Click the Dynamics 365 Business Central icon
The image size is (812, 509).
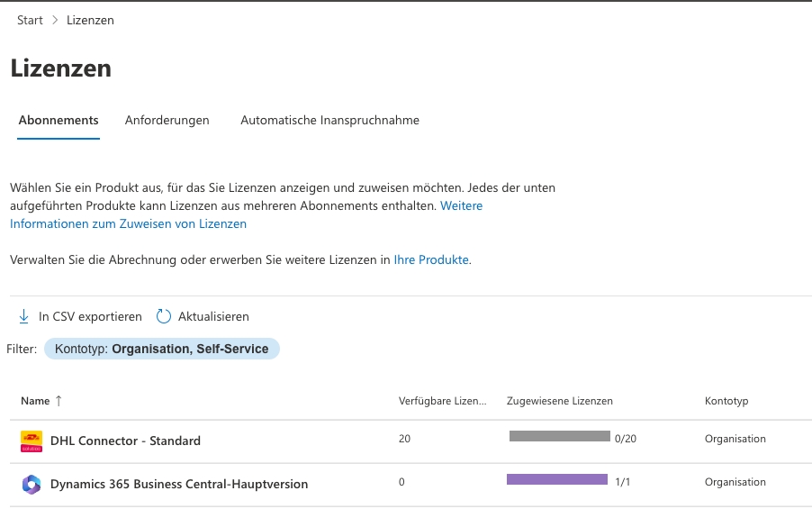(x=32, y=484)
